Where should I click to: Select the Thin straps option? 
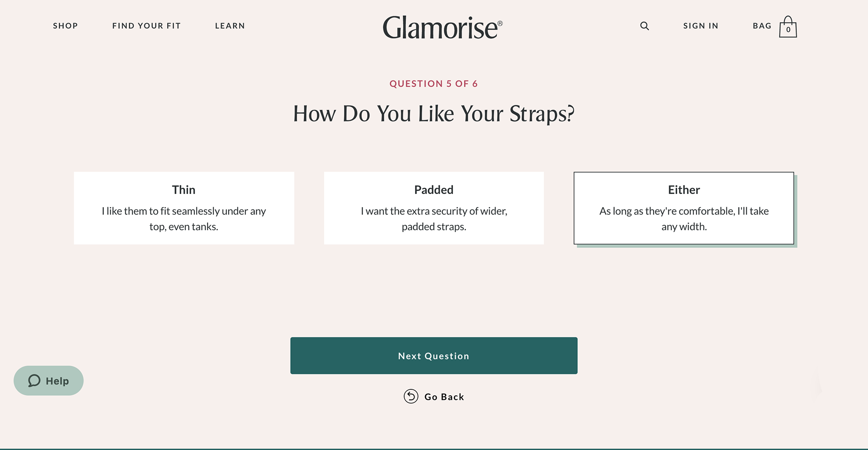(184, 208)
